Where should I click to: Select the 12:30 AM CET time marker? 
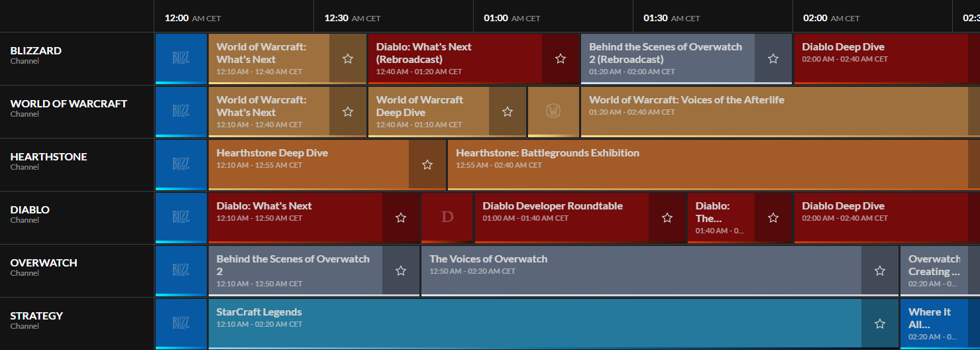click(x=353, y=19)
